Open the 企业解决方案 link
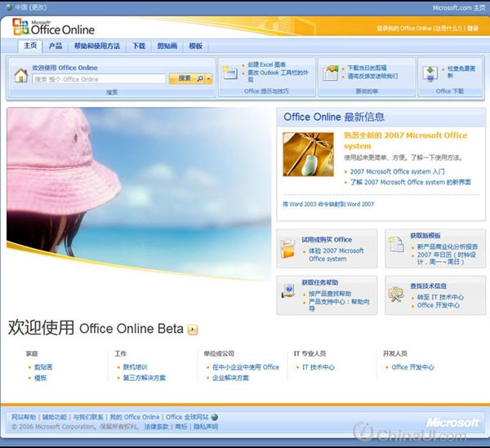The image size is (490, 448). (x=230, y=378)
